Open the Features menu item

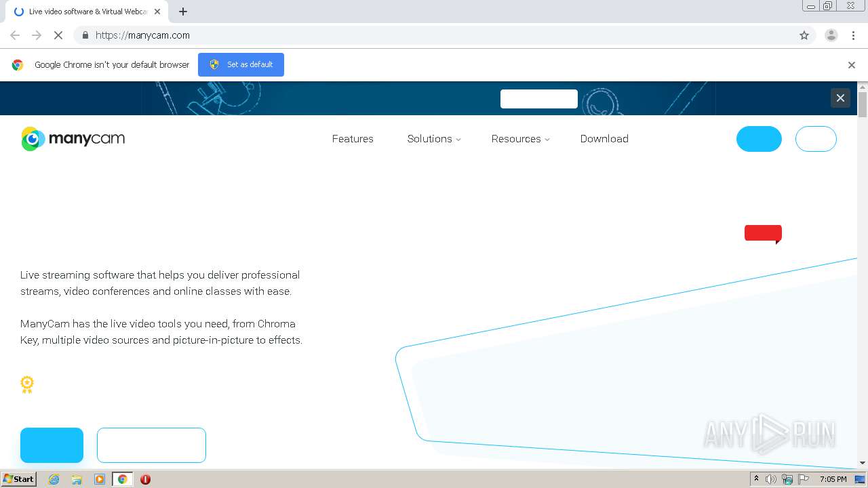(353, 139)
